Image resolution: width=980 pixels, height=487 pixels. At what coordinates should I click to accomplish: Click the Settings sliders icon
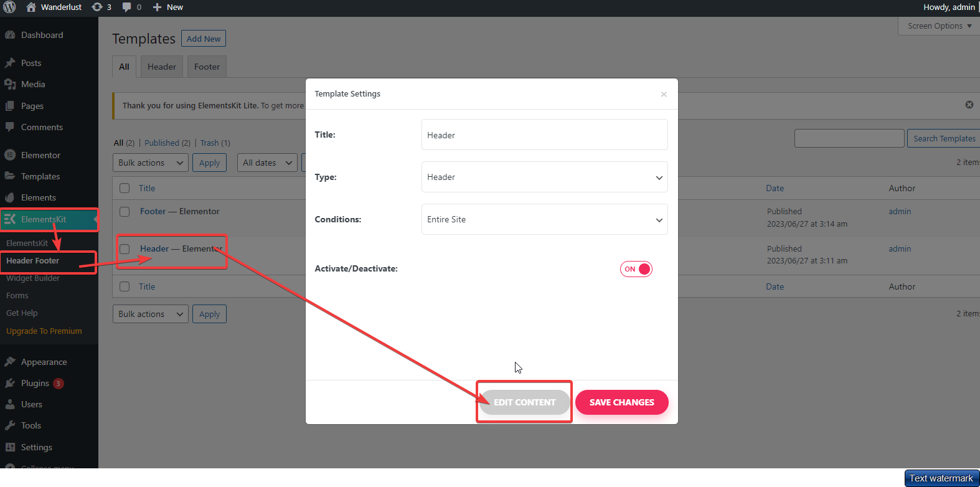click(10, 447)
